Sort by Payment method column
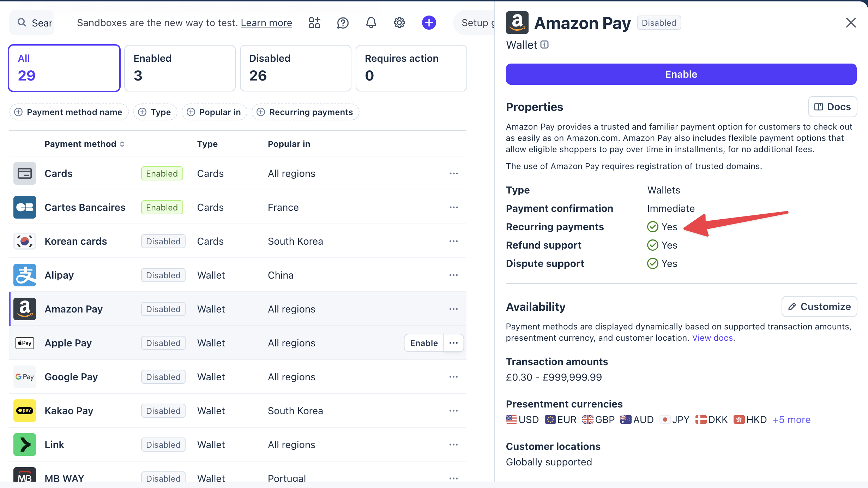The width and height of the screenshot is (868, 488). point(84,144)
